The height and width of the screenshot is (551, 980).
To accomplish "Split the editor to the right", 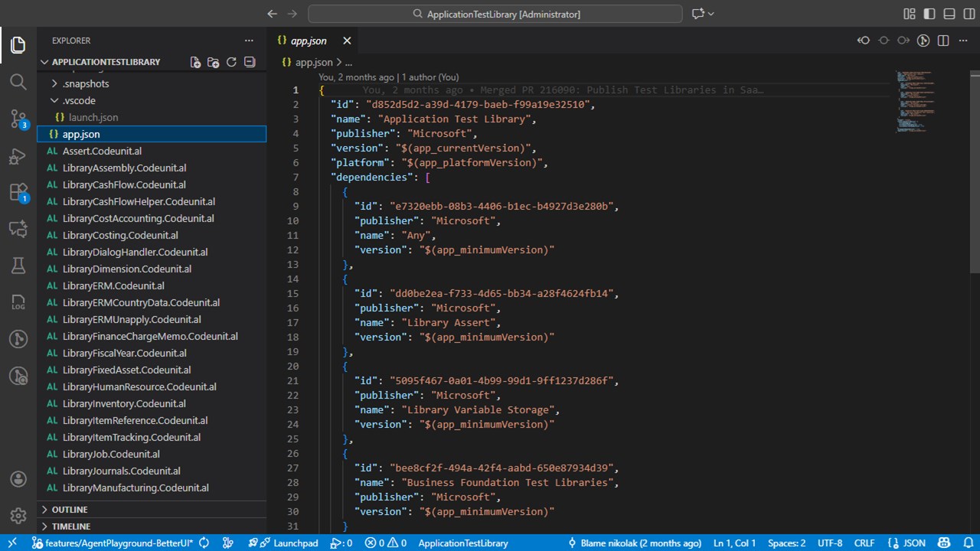I will 943,41.
